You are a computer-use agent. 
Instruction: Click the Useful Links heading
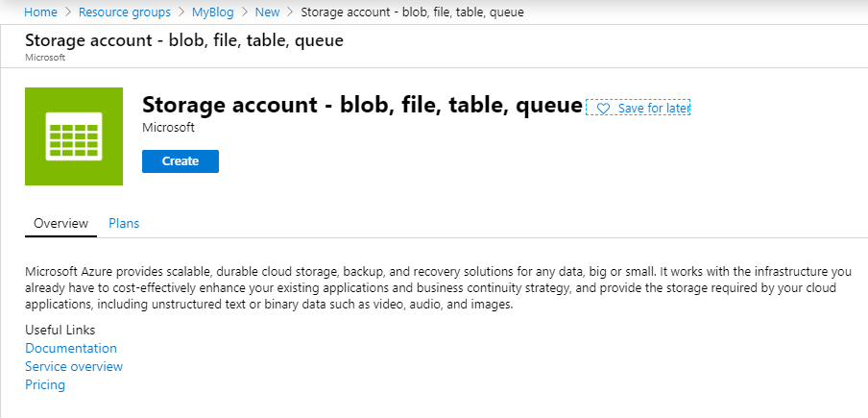tap(60, 330)
